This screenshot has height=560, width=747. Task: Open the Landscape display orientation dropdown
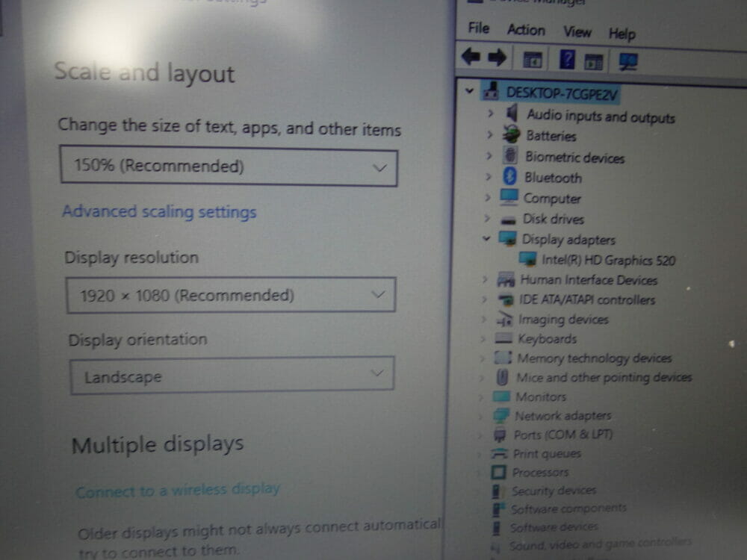(x=232, y=376)
